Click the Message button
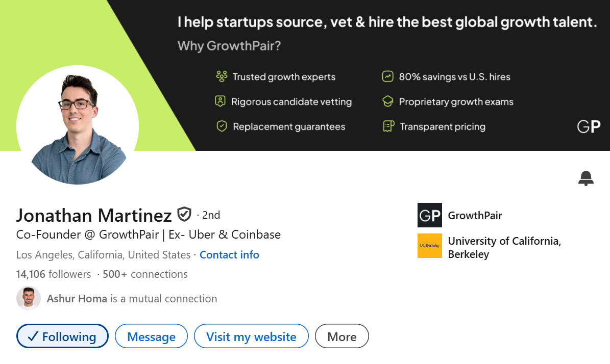The width and height of the screenshot is (610, 364). tap(151, 336)
